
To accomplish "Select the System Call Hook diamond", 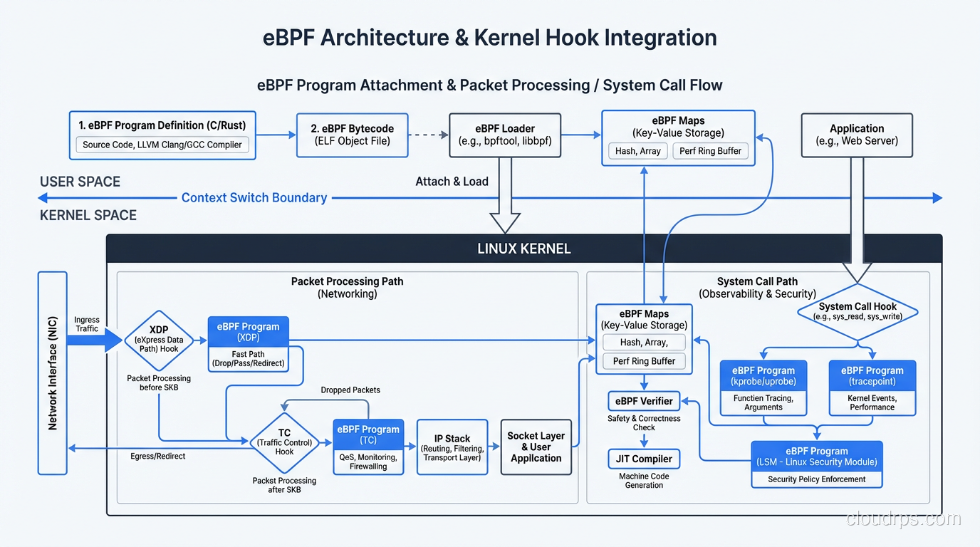I will (857, 311).
